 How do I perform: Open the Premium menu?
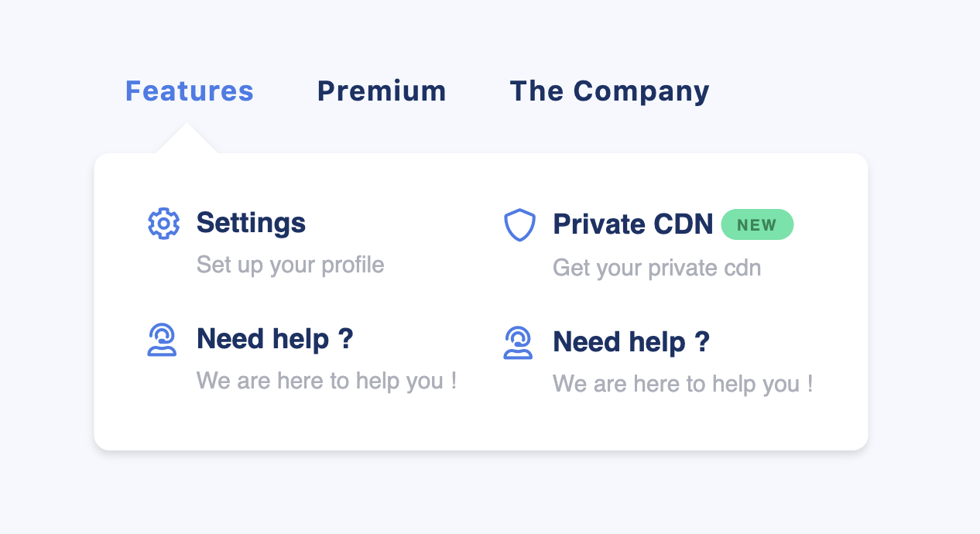click(x=382, y=91)
